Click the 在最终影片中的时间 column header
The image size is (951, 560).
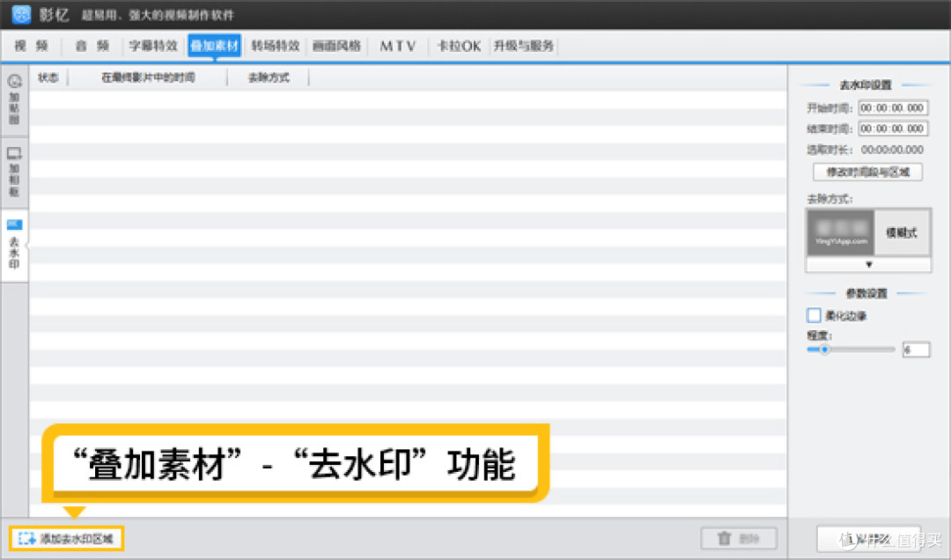[148, 77]
